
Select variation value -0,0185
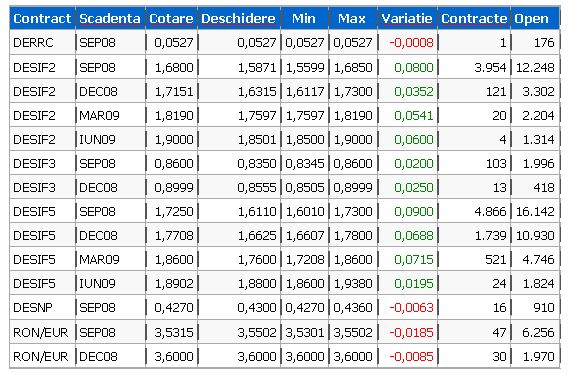click(x=412, y=332)
